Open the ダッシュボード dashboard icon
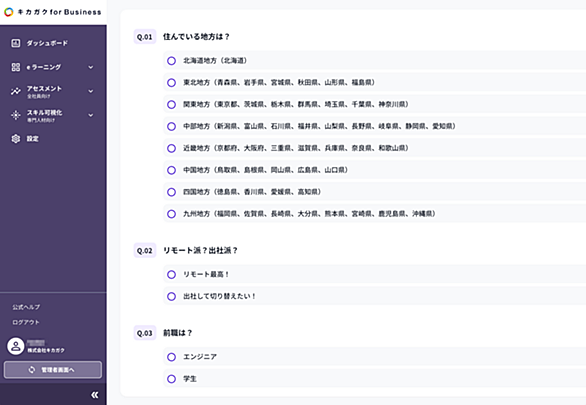The height and width of the screenshot is (405, 586). pyautogui.click(x=16, y=43)
